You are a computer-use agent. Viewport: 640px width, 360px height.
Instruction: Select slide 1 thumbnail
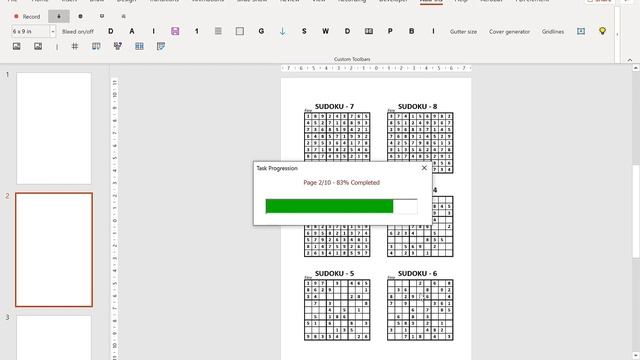54,129
